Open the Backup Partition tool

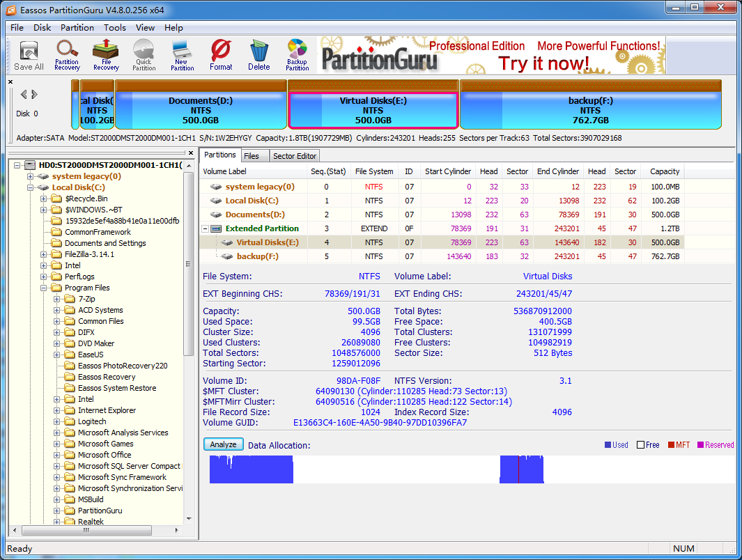pyautogui.click(x=297, y=56)
